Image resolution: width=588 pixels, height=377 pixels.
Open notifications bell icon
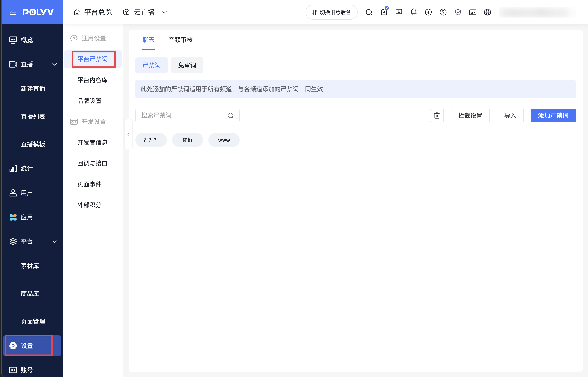pyautogui.click(x=414, y=12)
